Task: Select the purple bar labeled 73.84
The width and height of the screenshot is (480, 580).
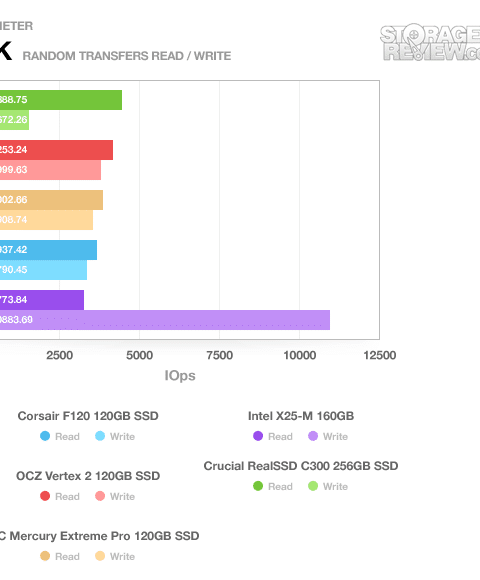Action: point(42,300)
